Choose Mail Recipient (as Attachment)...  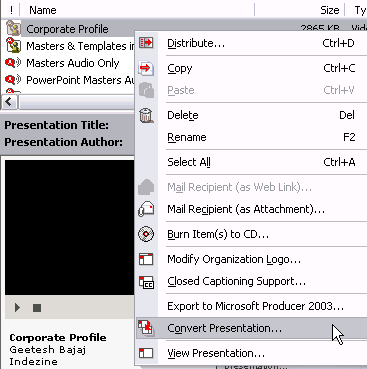(x=250, y=209)
